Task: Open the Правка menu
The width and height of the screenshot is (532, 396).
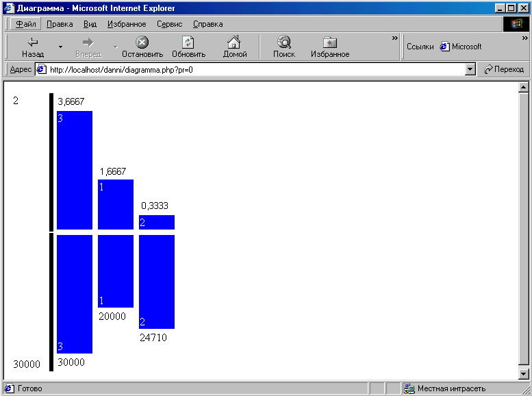Action: point(60,24)
